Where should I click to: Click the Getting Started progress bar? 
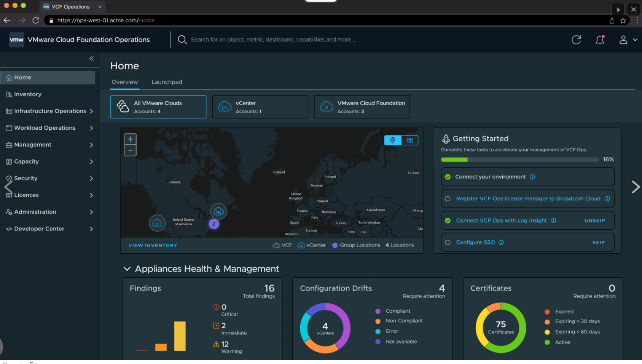click(519, 159)
